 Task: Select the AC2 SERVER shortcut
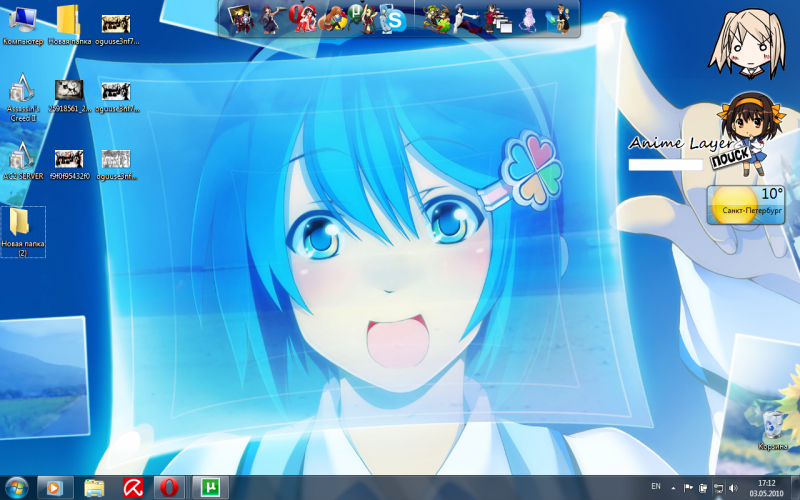point(23,161)
